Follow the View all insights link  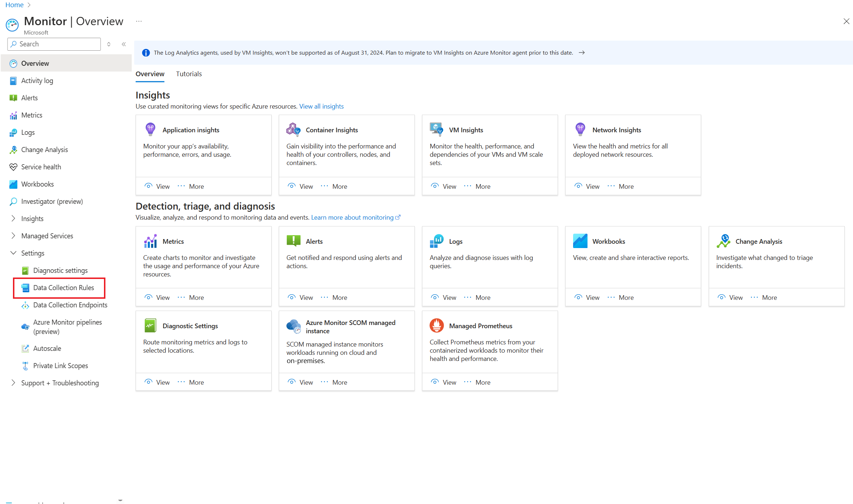pos(321,106)
